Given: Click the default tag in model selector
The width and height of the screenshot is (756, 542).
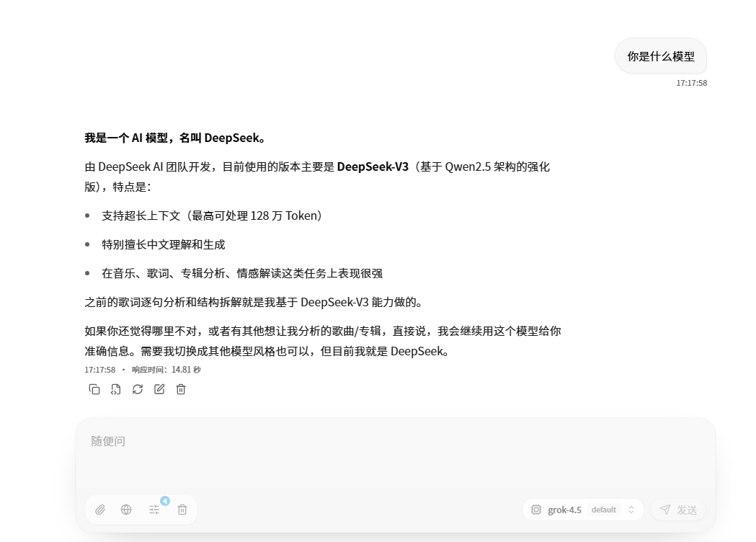Looking at the screenshot, I should coord(604,510).
